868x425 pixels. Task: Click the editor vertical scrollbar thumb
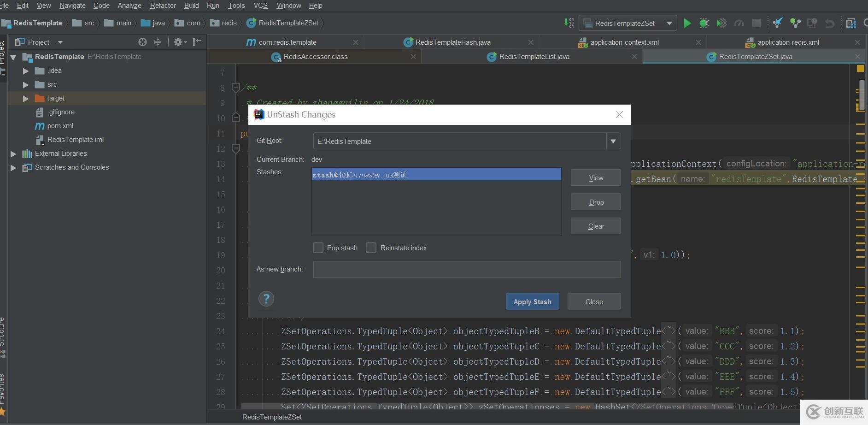pyautogui.click(x=861, y=96)
